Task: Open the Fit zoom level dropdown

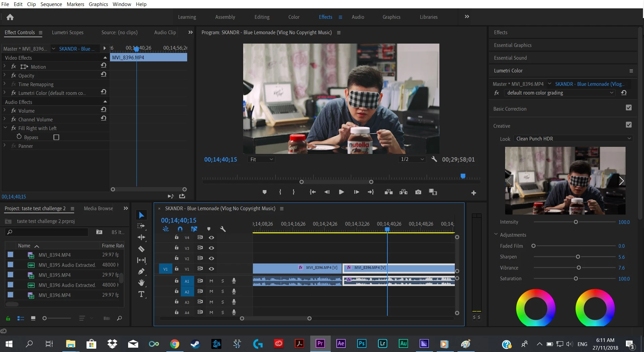Action: 262,160
